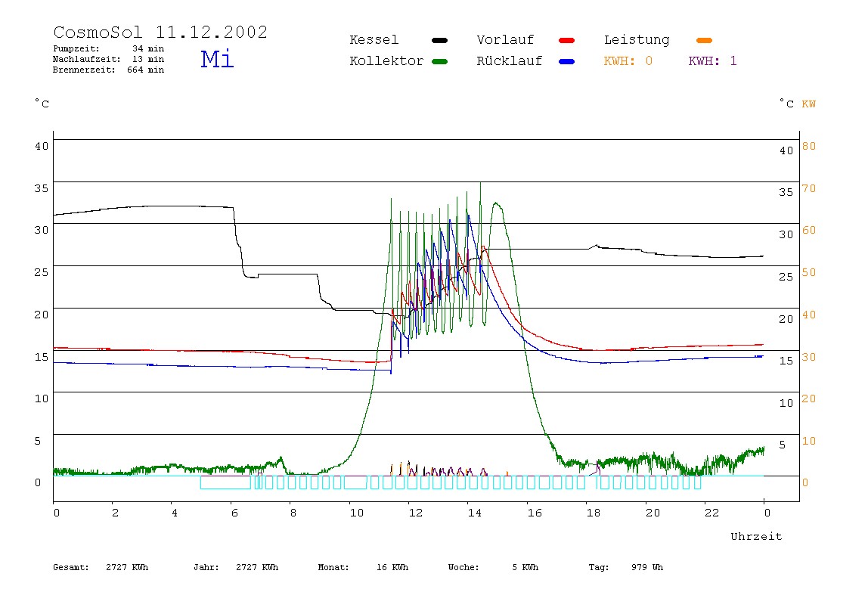Click the Pumpzeit value '34 min'

(x=148, y=48)
